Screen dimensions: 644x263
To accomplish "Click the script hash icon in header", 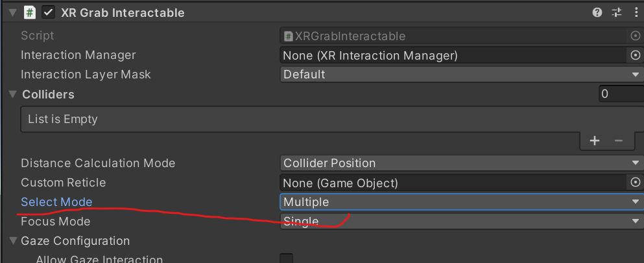I will [29, 12].
